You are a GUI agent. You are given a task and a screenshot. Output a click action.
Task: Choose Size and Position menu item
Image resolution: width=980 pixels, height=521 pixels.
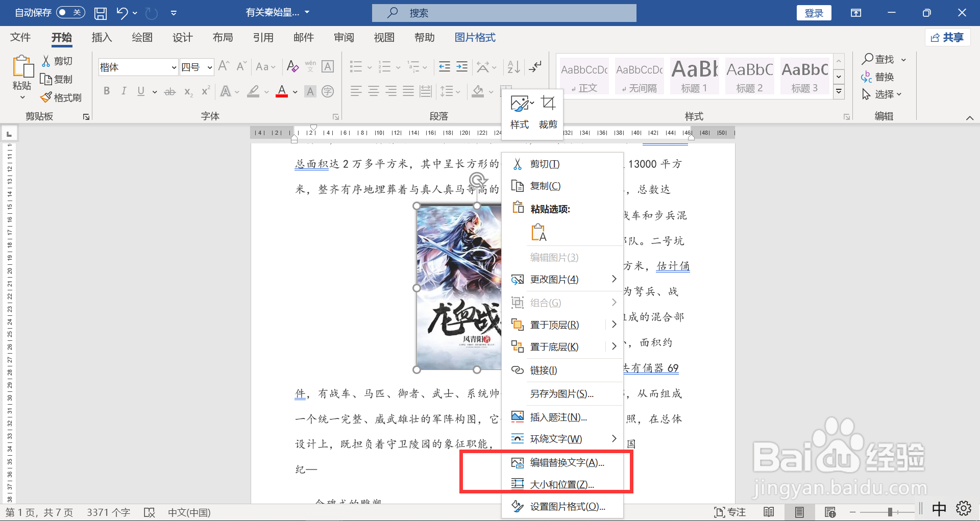pyautogui.click(x=562, y=484)
